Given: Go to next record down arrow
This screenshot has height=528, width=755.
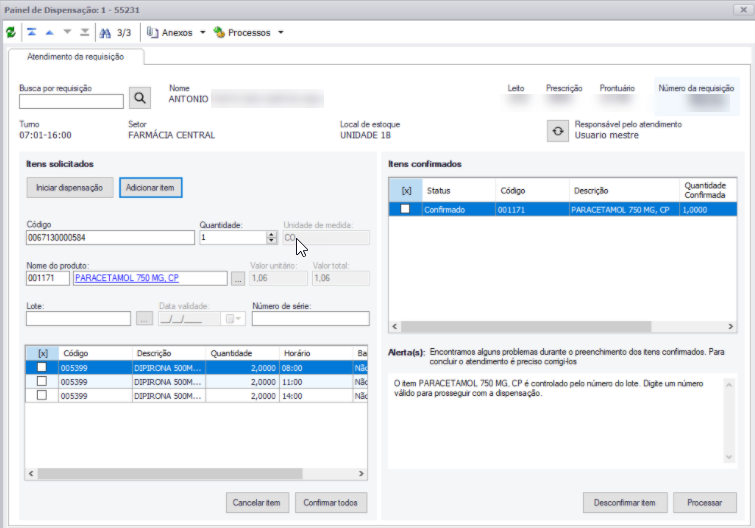Looking at the screenshot, I should 67,32.
